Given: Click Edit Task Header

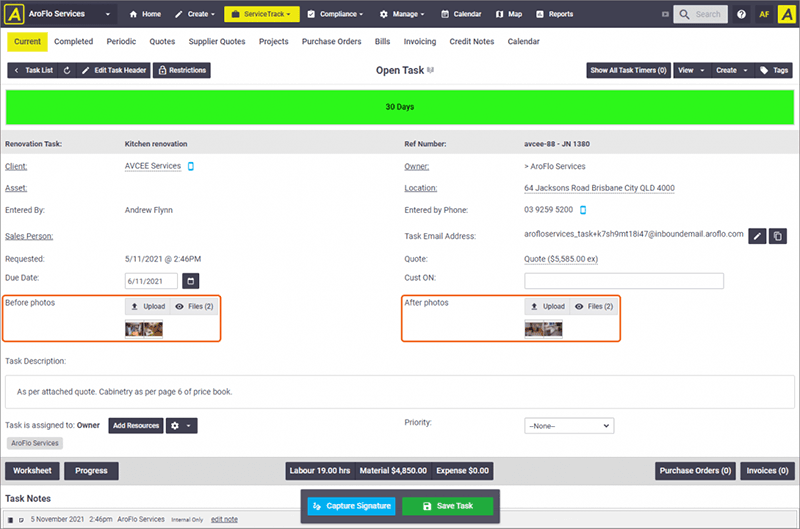Looking at the screenshot, I should pos(113,70).
